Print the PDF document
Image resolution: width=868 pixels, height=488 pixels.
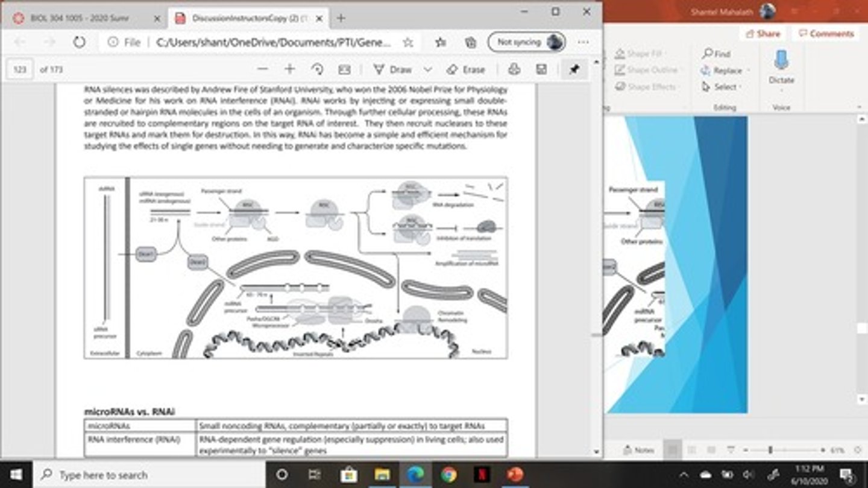click(x=514, y=69)
